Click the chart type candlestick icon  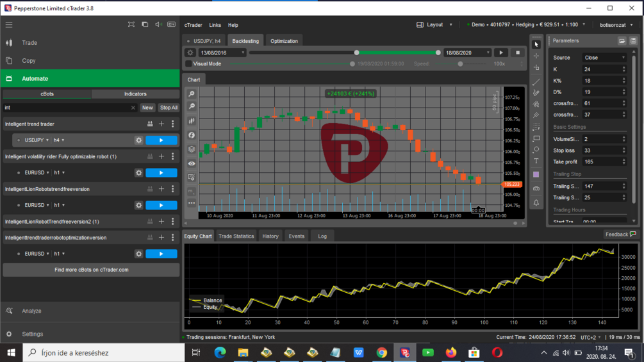click(x=192, y=120)
